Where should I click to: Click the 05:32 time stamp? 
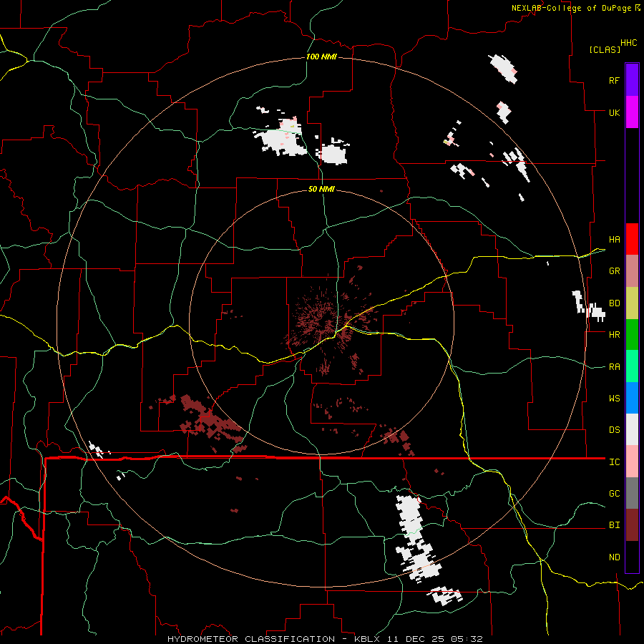click(x=467, y=639)
